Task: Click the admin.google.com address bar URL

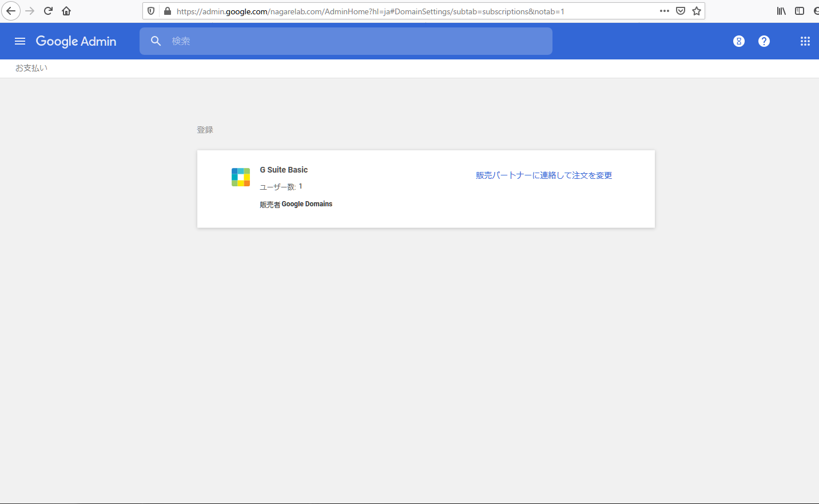Action: tap(370, 11)
